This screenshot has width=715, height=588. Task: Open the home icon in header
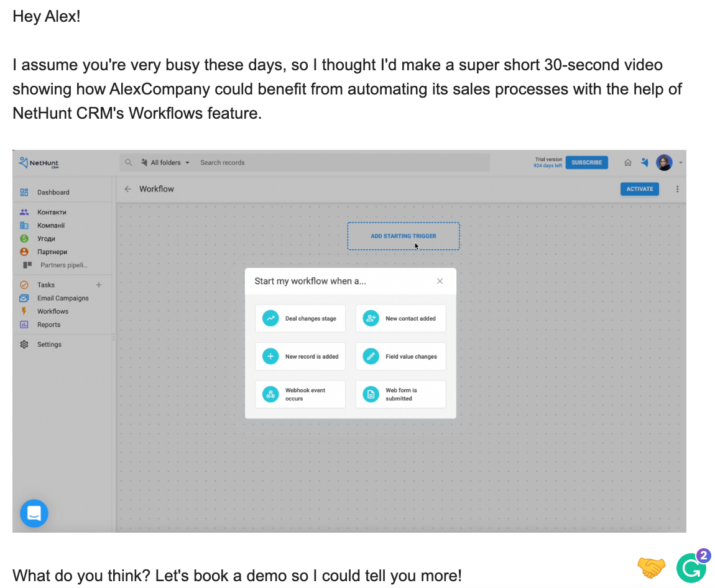(628, 162)
